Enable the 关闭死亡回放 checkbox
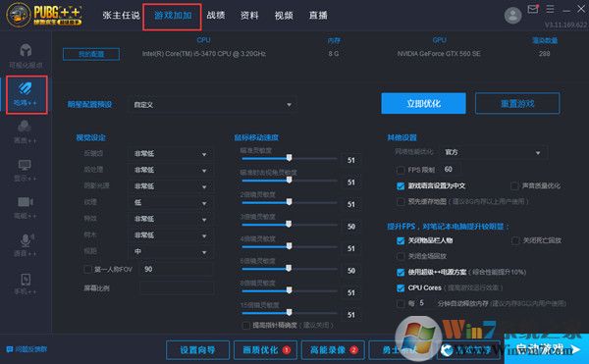Screen dimensions: 589x364 click(515, 240)
